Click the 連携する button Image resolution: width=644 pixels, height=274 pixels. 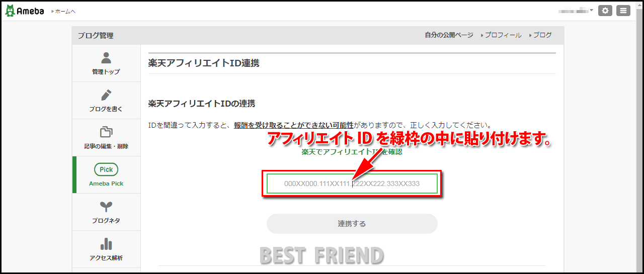[352, 224]
